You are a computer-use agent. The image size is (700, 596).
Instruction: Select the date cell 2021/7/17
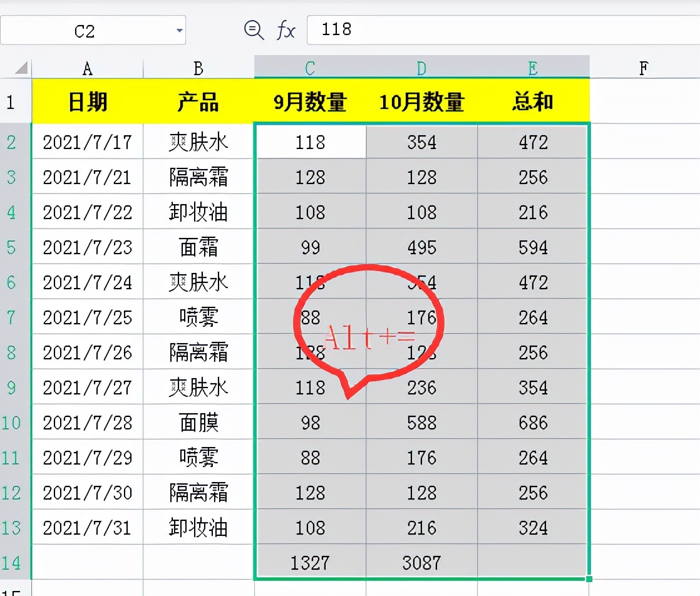point(88,142)
